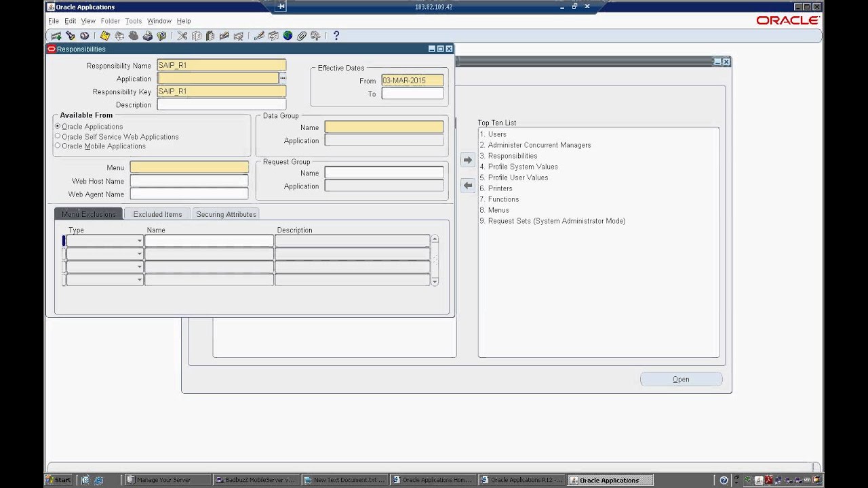Switch to New Text Document taskbar item
The width and height of the screenshot is (868, 488).
pyautogui.click(x=343, y=480)
